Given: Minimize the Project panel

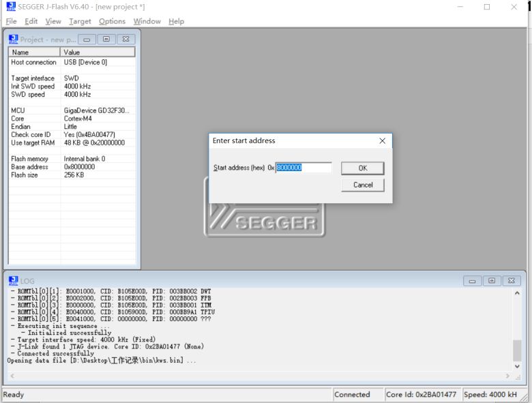Looking at the screenshot, I should [87, 40].
